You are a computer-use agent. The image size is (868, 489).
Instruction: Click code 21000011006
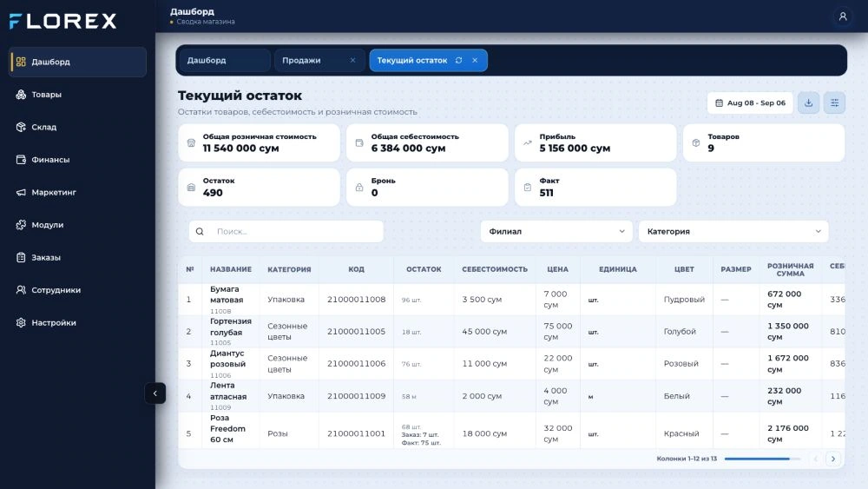coord(356,363)
